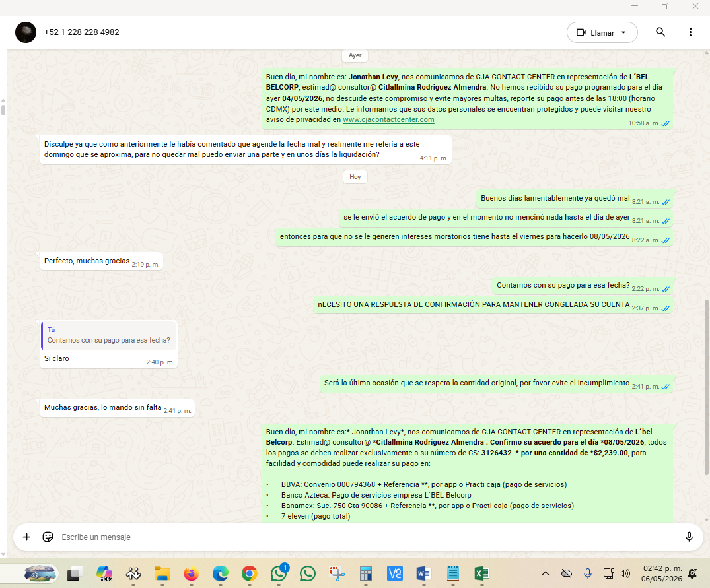Click the weather widget landscape icon on taskbar
Viewport: 710px width, 588px height.
coord(40,574)
